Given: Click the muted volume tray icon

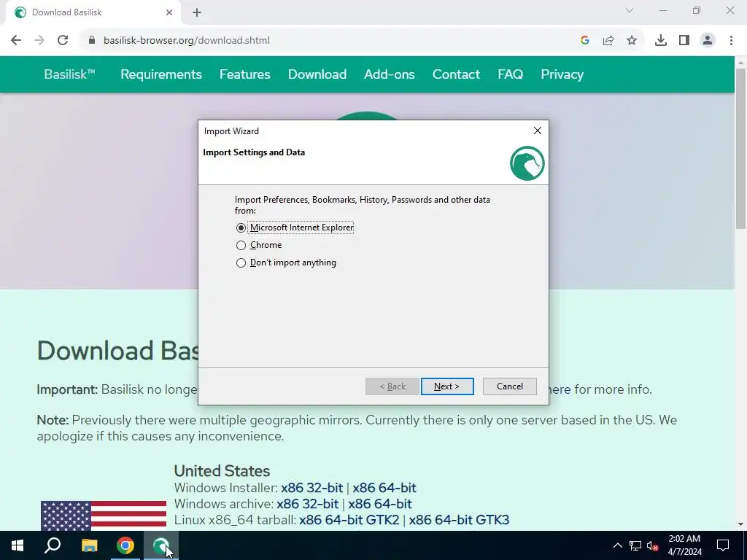Looking at the screenshot, I should [653, 545].
